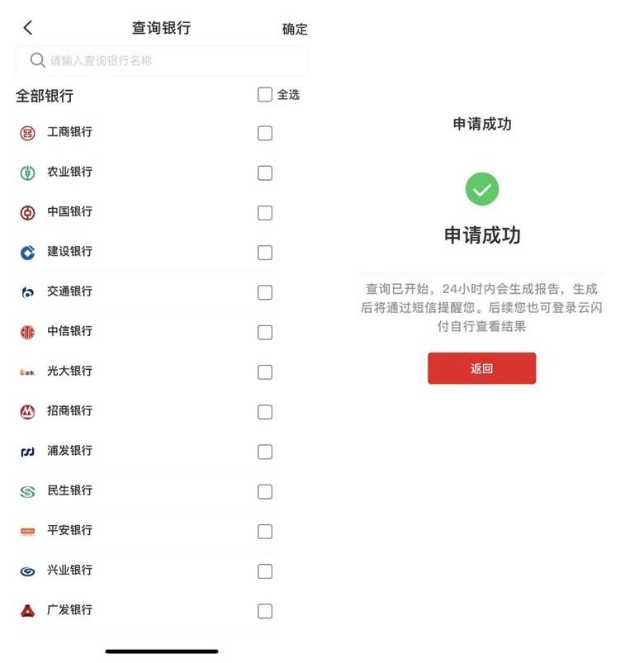
Task: Click the 建设银行 logo icon
Action: (28, 253)
